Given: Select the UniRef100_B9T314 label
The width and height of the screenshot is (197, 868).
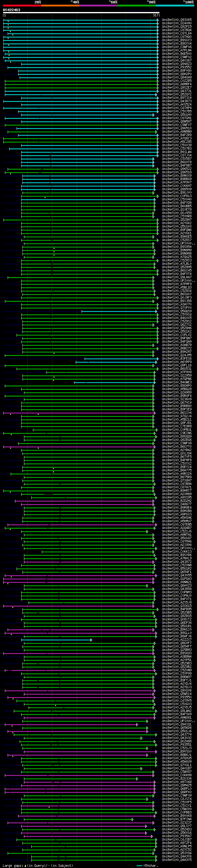Looking at the screenshot, I should (177, 98).
